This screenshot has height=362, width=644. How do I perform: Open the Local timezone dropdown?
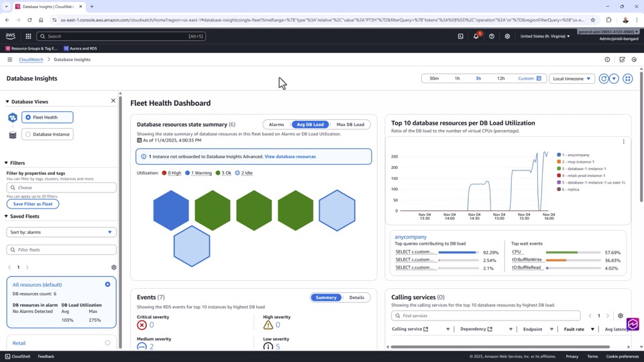pyautogui.click(x=572, y=78)
